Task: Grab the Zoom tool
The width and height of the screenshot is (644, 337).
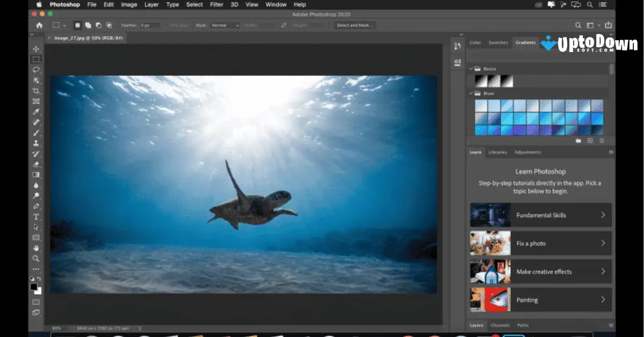Action: point(36,258)
